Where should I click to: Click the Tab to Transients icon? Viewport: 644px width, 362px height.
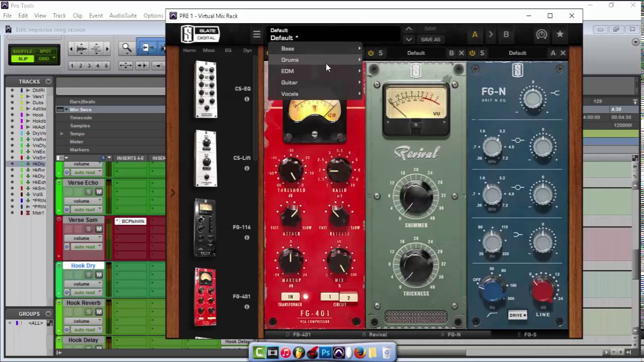142,65
